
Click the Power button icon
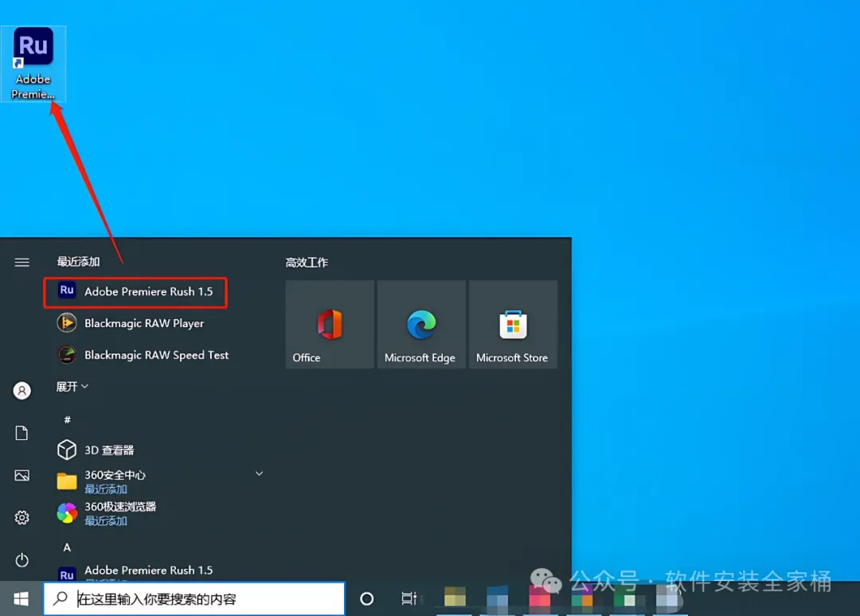point(22,560)
